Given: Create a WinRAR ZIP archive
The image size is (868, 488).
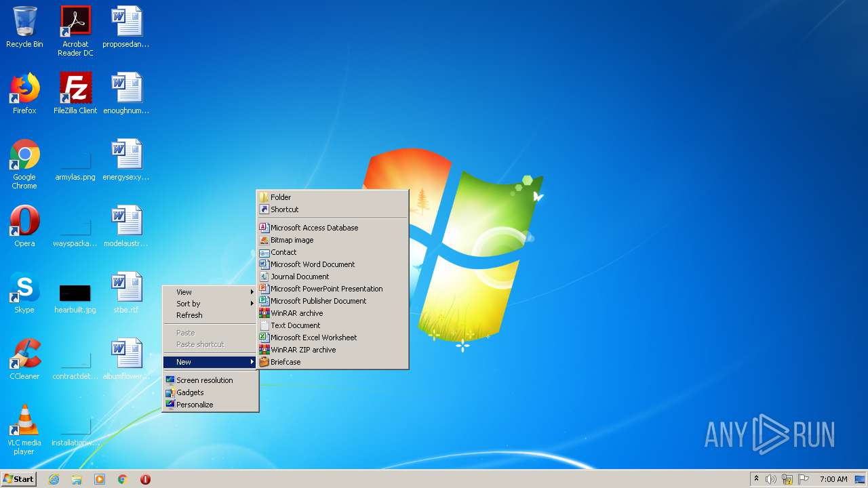Looking at the screenshot, I should coord(332,350).
